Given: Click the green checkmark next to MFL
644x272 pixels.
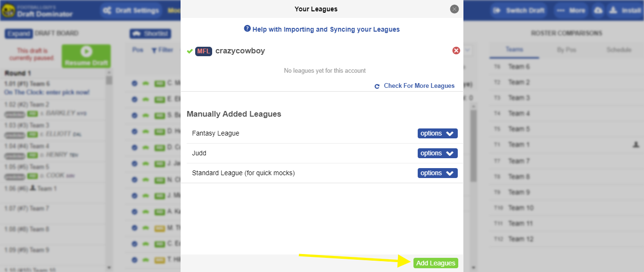Looking at the screenshot, I should [x=190, y=51].
